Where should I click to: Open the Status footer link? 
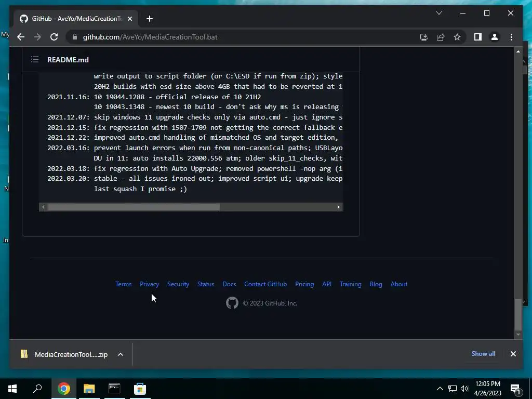point(206,284)
